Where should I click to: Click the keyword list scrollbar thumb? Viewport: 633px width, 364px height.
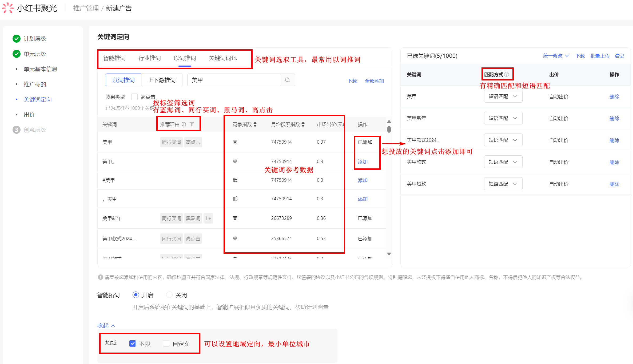click(389, 129)
